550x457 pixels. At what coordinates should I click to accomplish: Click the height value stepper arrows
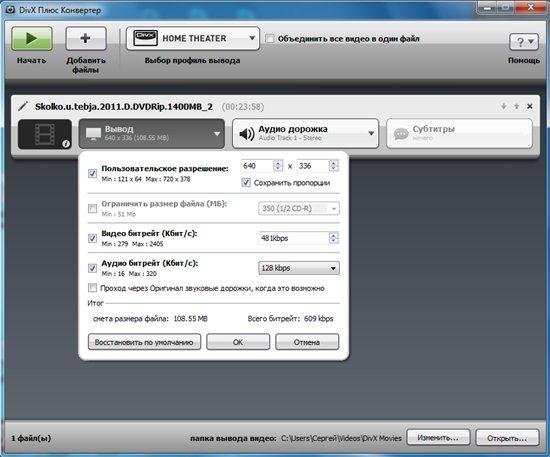(334, 166)
